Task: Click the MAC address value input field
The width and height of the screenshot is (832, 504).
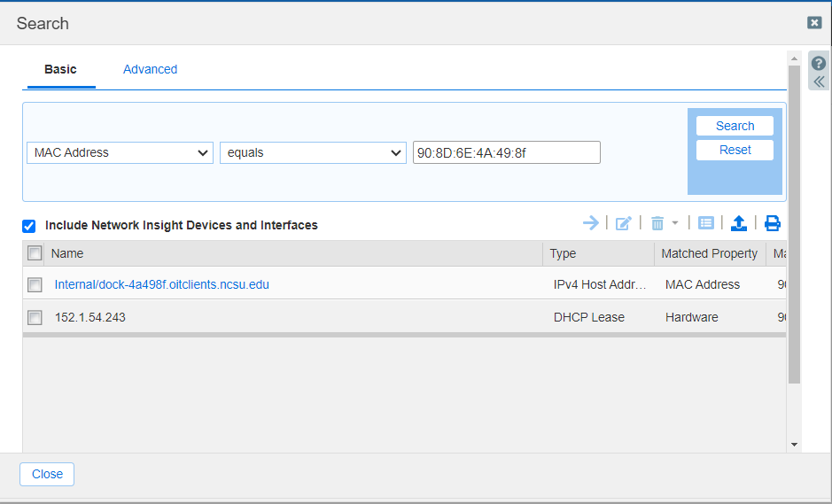Action: 506,153
